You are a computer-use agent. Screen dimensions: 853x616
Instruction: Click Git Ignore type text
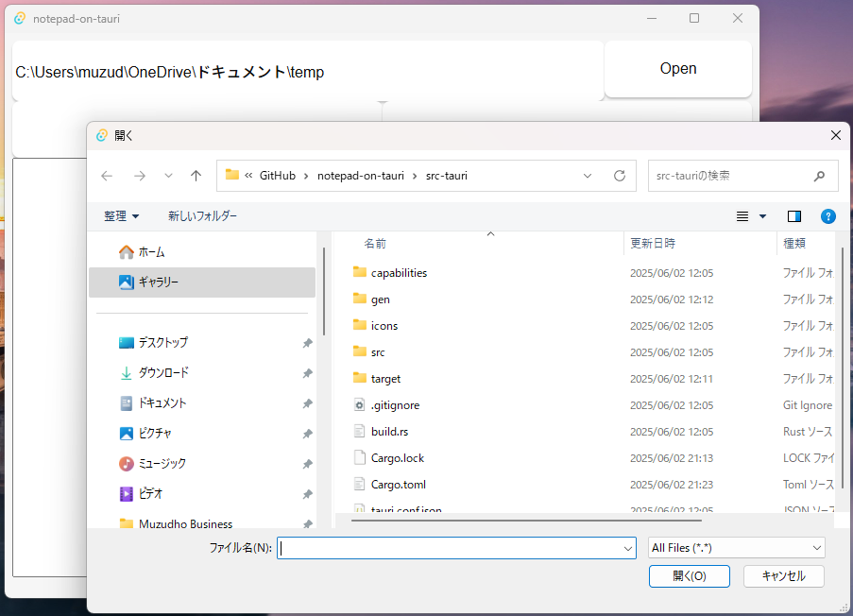[808, 405]
